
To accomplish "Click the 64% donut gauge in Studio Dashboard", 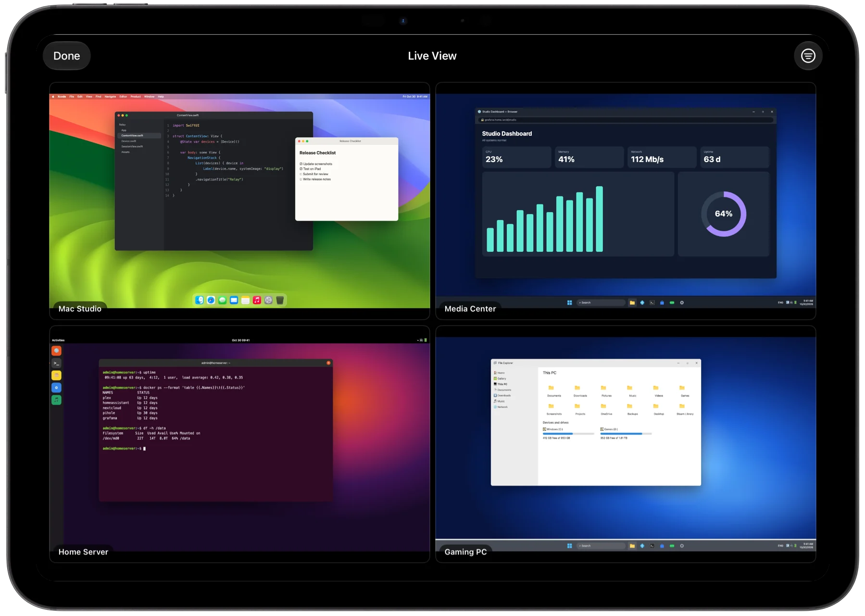I will (x=723, y=214).
